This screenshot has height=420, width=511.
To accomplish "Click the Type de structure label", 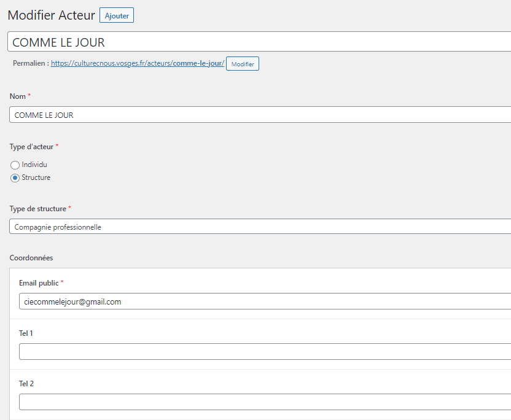I will point(38,209).
